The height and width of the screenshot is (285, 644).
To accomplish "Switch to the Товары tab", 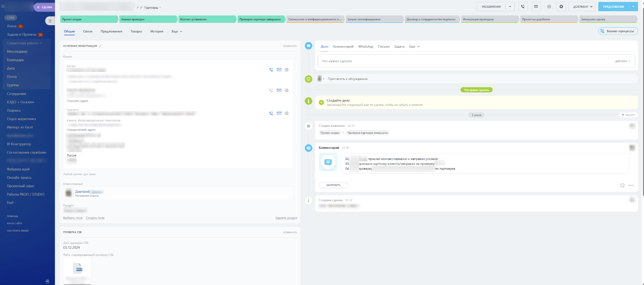I will click(136, 31).
